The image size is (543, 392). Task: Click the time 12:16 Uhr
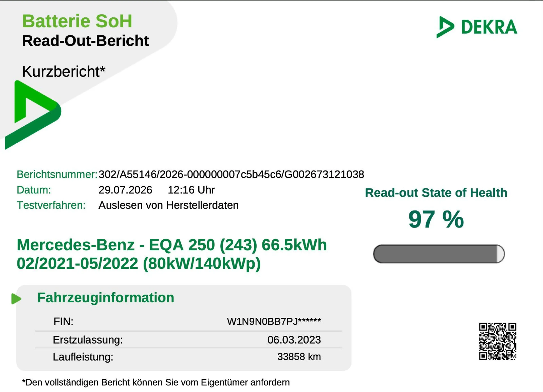click(x=191, y=190)
